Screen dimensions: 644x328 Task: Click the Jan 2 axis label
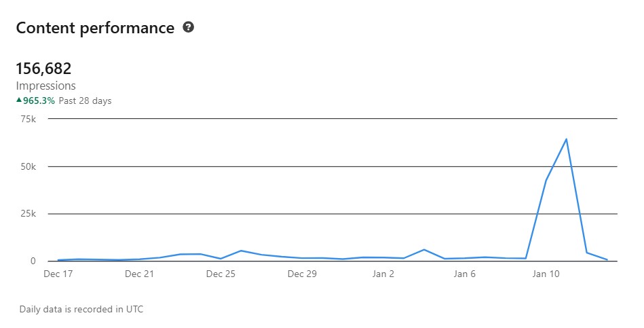pos(383,274)
